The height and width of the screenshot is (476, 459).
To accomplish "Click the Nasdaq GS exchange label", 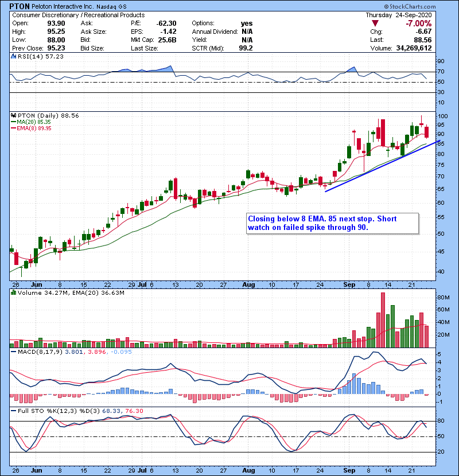I will [x=111, y=7].
